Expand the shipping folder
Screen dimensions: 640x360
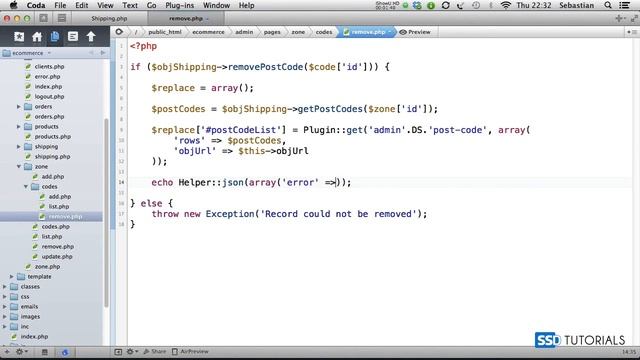(19, 147)
